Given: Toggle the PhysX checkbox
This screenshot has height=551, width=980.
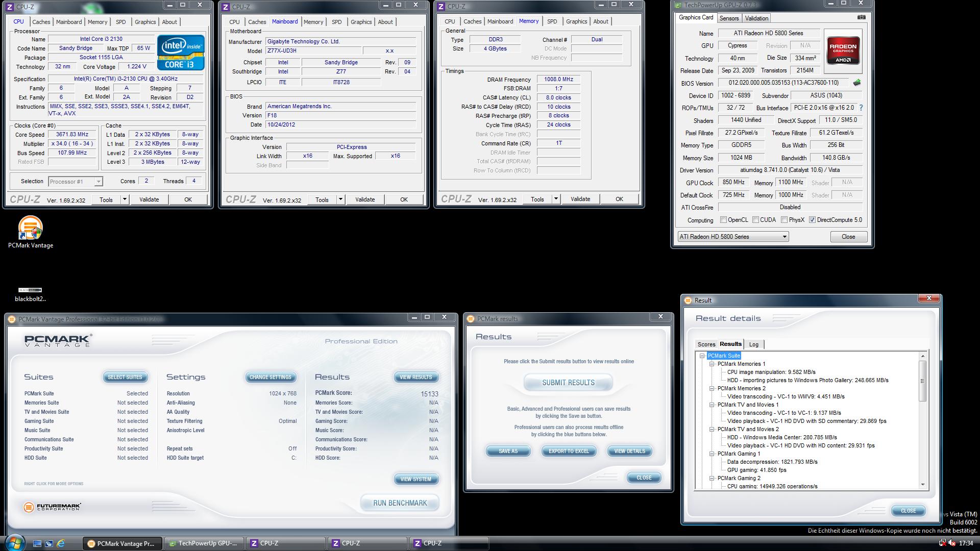Looking at the screenshot, I should coord(784,220).
